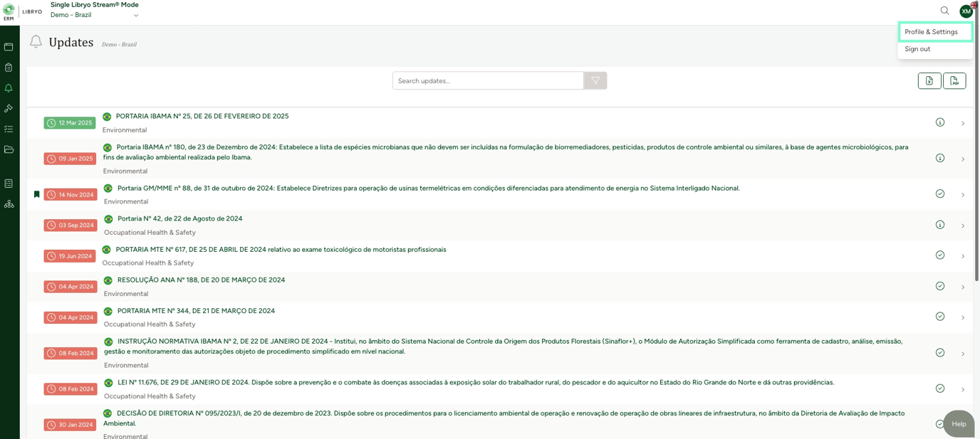
Task: Focus the Search updates field
Action: 488,80
